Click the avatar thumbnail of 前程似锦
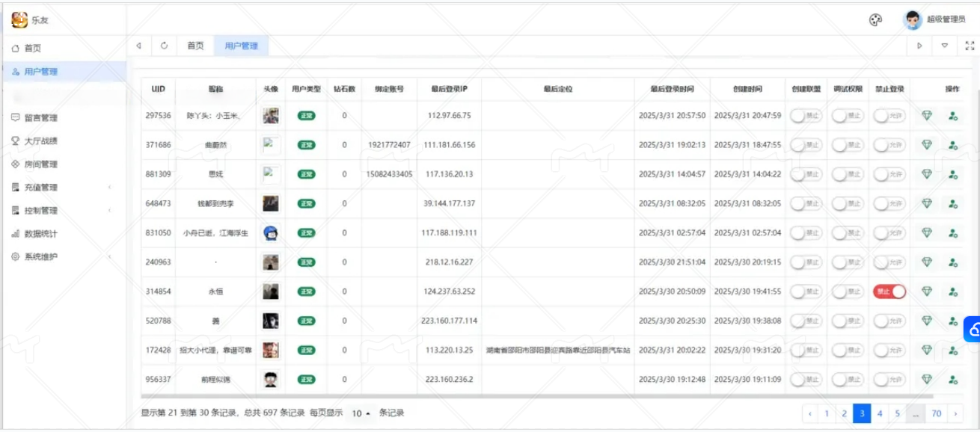 [271, 380]
